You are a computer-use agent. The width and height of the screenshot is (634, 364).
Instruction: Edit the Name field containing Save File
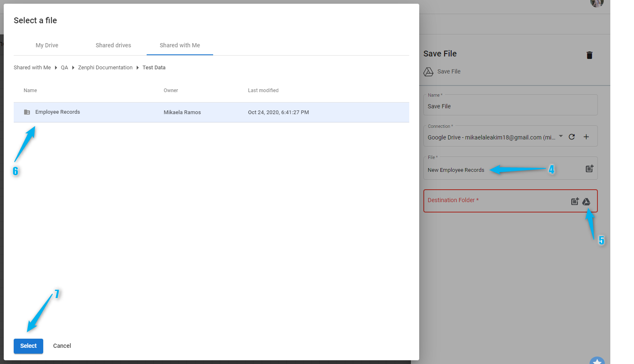[x=510, y=105]
